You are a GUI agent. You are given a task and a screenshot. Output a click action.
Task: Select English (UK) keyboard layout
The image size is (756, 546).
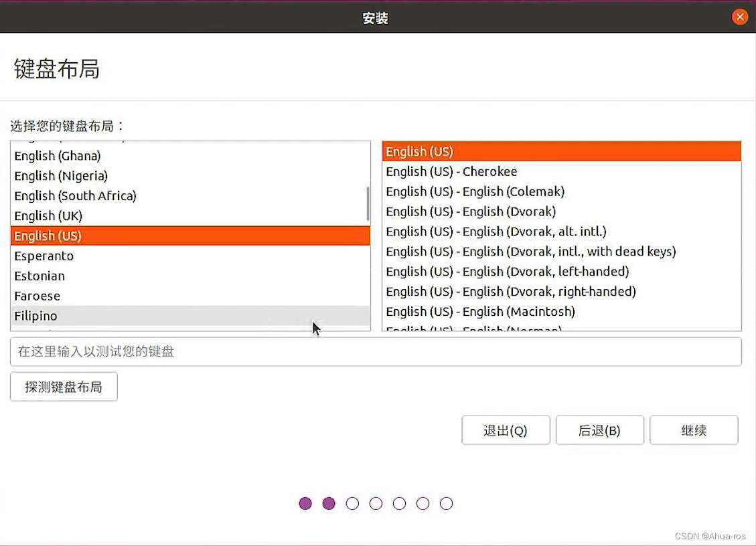tap(190, 216)
